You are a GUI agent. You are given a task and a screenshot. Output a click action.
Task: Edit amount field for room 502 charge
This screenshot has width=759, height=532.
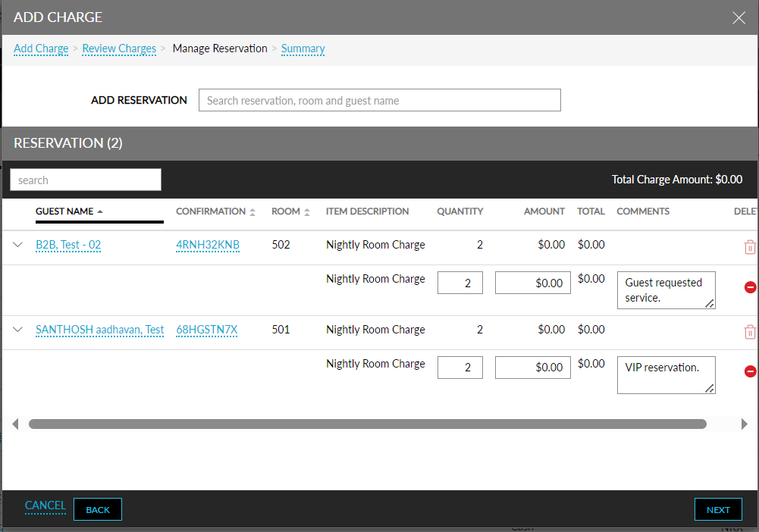click(532, 283)
